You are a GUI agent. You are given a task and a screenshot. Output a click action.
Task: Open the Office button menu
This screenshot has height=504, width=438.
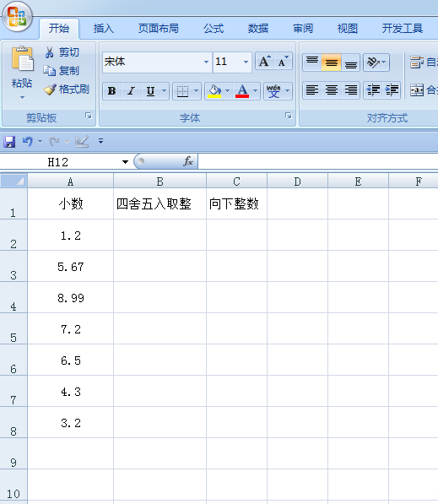coord(18,17)
